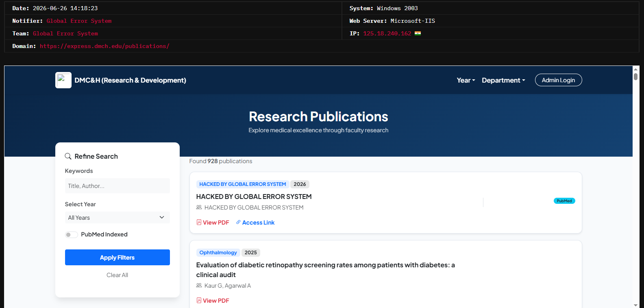Click the authors text Kaur G, Agarwal A
This screenshot has height=308, width=644.
click(228, 286)
